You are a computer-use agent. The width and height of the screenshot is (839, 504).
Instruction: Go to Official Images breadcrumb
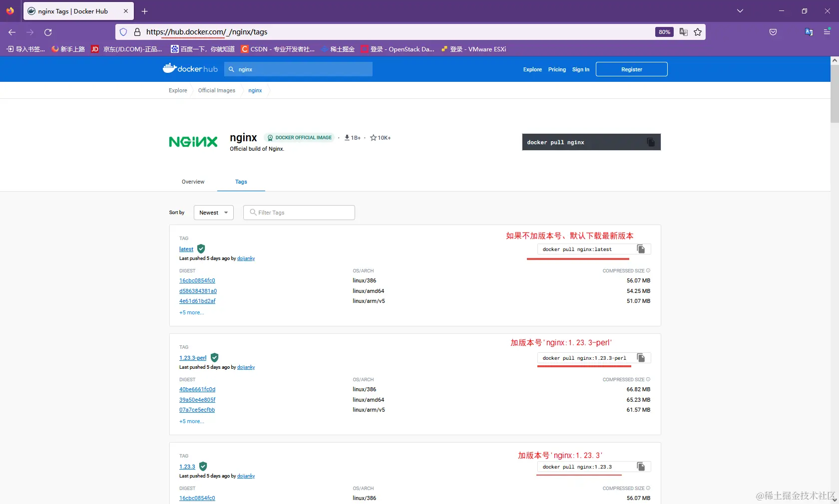tap(217, 90)
